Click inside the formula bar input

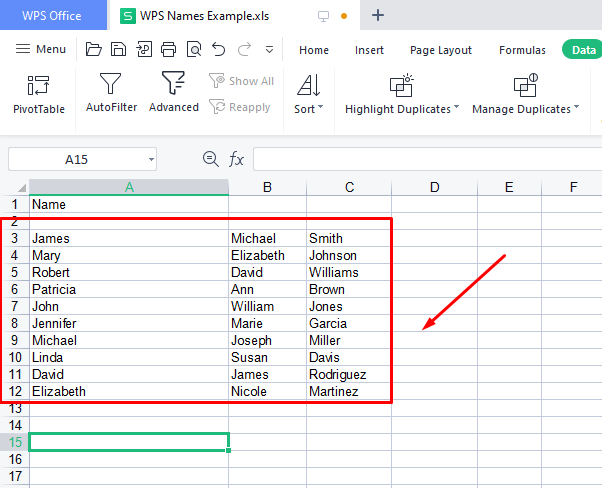[427, 159]
